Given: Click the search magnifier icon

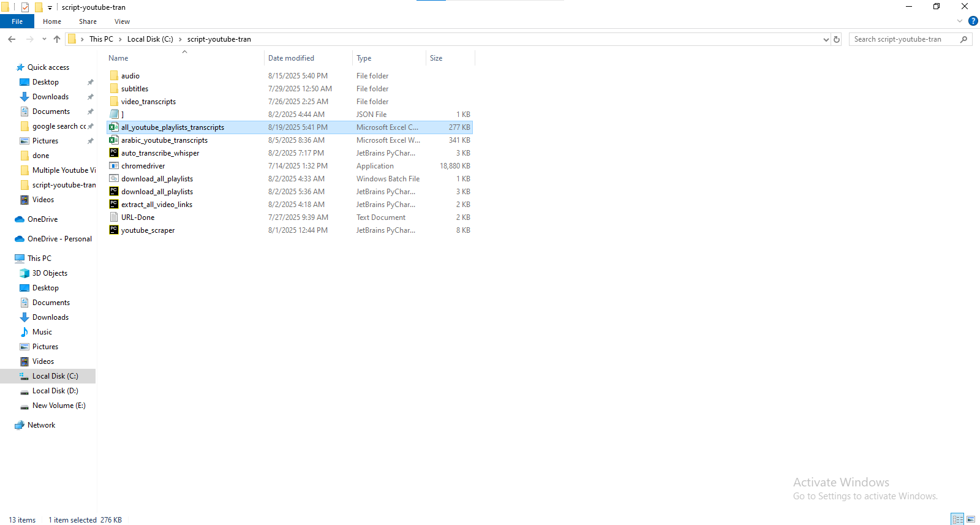Looking at the screenshot, I should 963,39.
